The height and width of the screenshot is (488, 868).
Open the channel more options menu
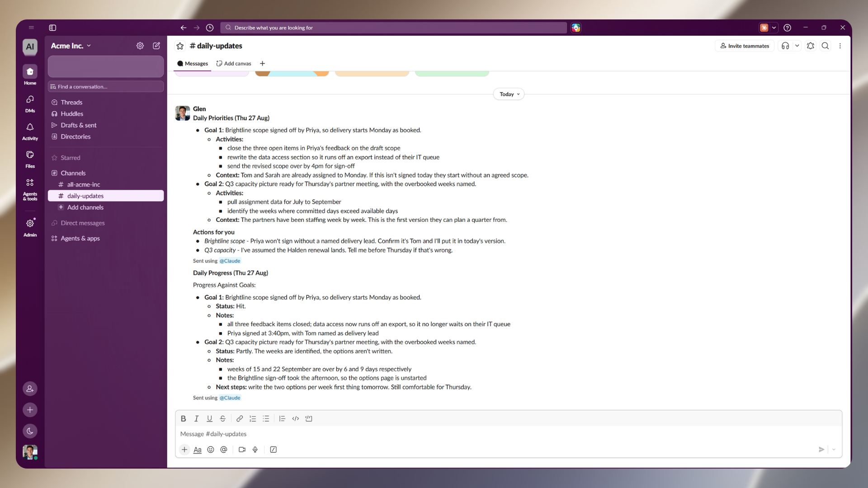(x=840, y=46)
